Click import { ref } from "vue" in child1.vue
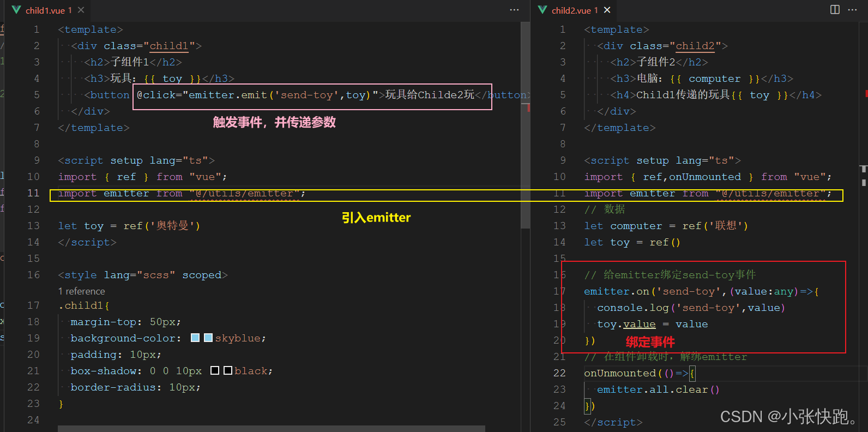The image size is (868, 432). tap(143, 177)
